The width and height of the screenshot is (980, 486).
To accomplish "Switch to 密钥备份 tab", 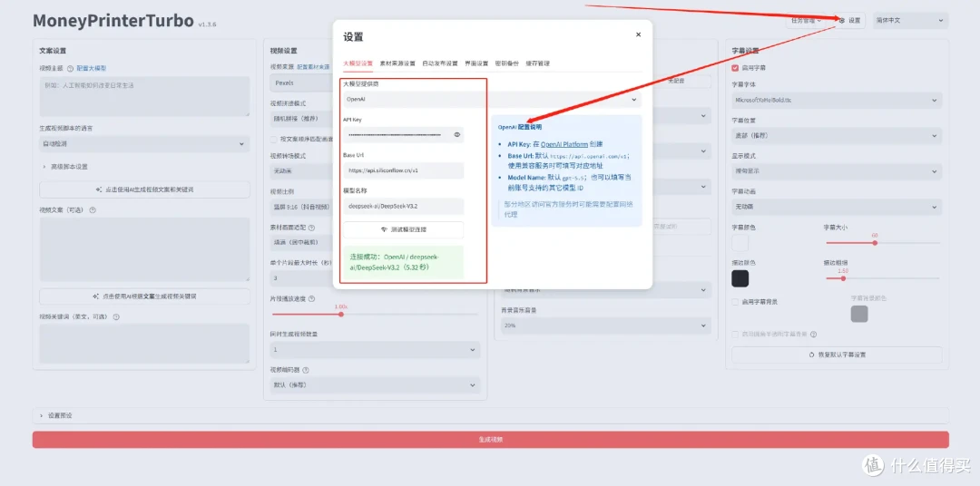I will coord(507,63).
